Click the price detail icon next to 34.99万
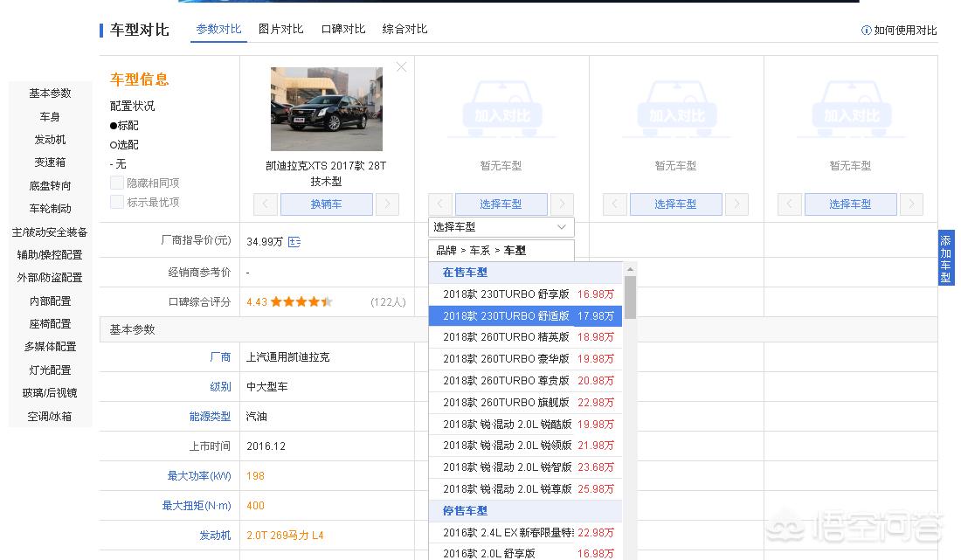This screenshot has width=961, height=560. click(294, 242)
